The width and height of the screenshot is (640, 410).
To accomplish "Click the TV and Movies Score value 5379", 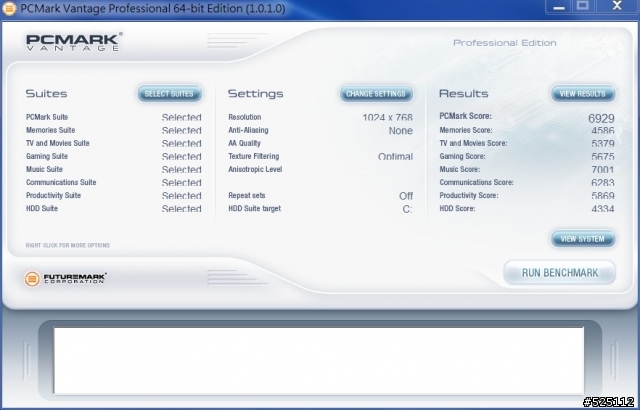I will tap(603, 144).
